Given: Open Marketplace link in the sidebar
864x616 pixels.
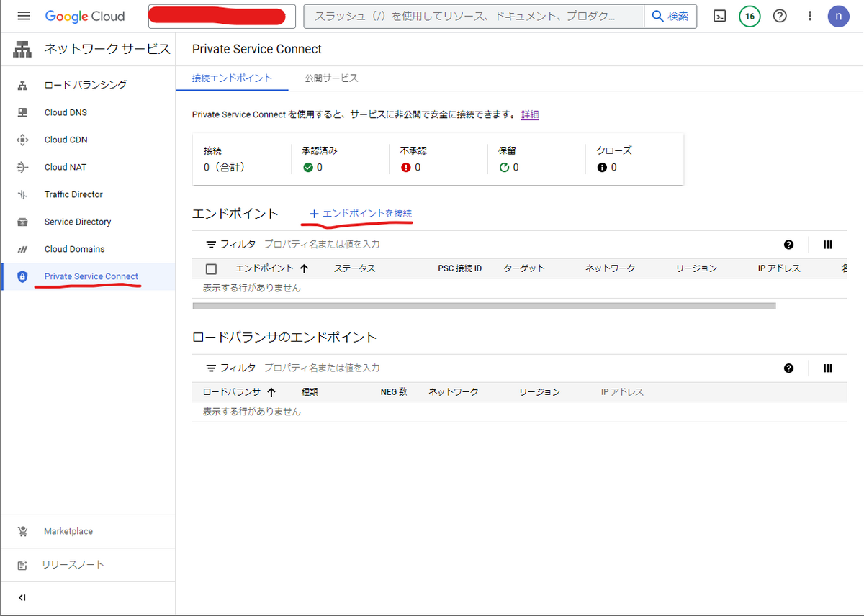Looking at the screenshot, I should [68, 531].
